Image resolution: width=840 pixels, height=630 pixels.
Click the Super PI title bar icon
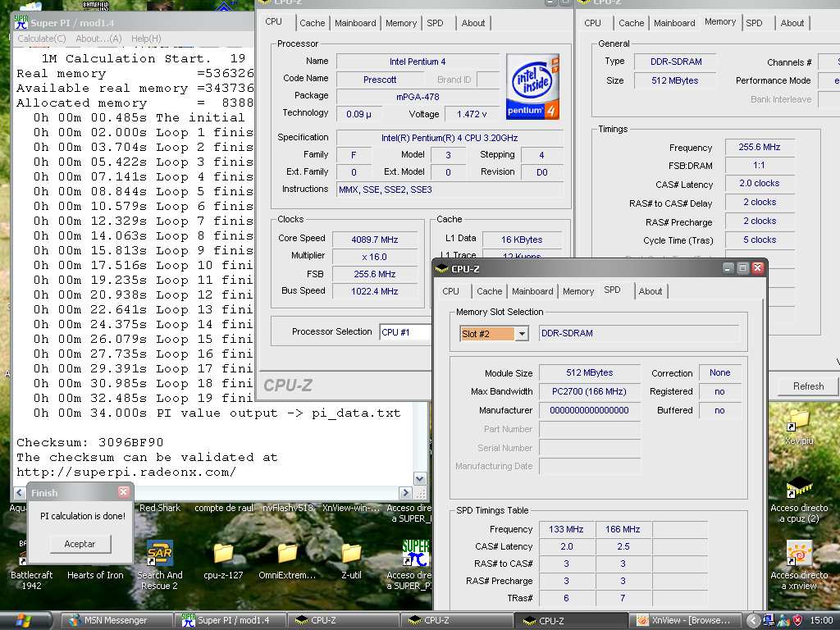[21, 22]
